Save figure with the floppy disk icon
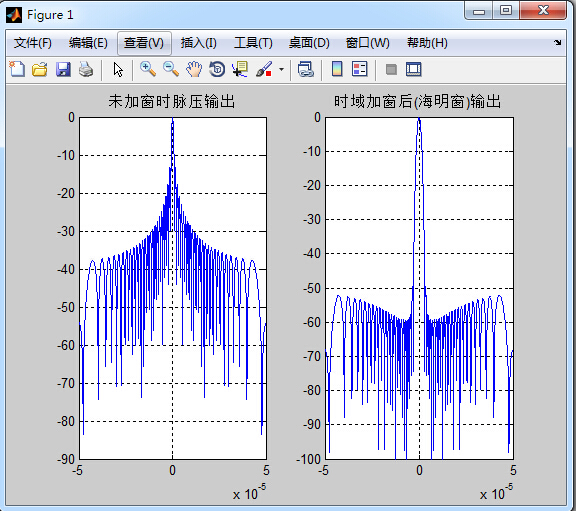 (63, 69)
